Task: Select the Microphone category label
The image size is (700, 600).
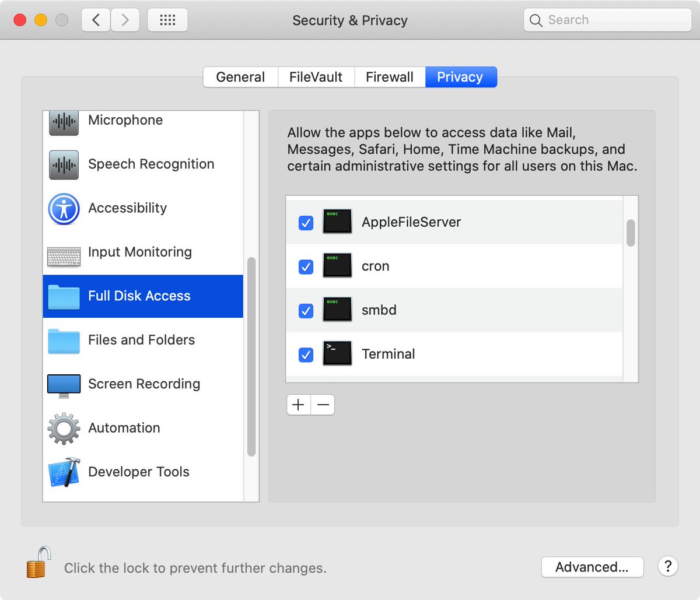Action: [125, 120]
